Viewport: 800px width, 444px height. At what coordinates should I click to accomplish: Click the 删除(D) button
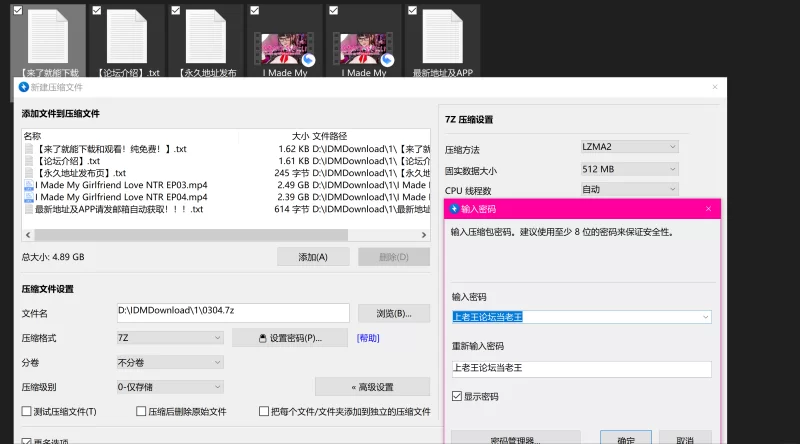coord(394,257)
